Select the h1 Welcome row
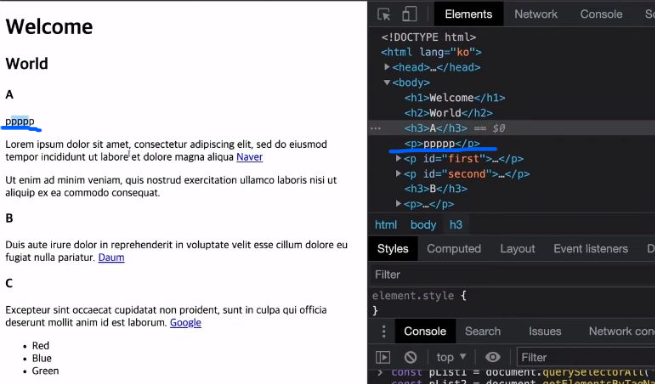The height and width of the screenshot is (384, 655). [454, 98]
